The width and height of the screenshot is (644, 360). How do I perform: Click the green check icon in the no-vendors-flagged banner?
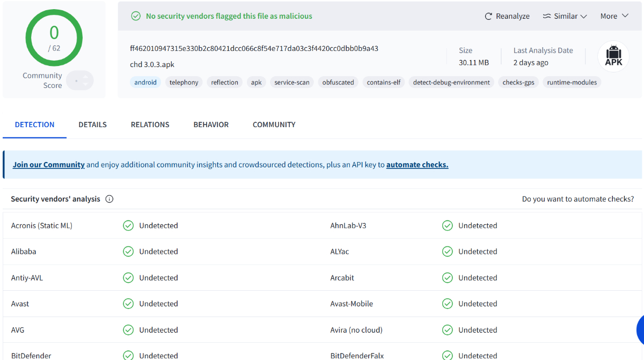136,16
